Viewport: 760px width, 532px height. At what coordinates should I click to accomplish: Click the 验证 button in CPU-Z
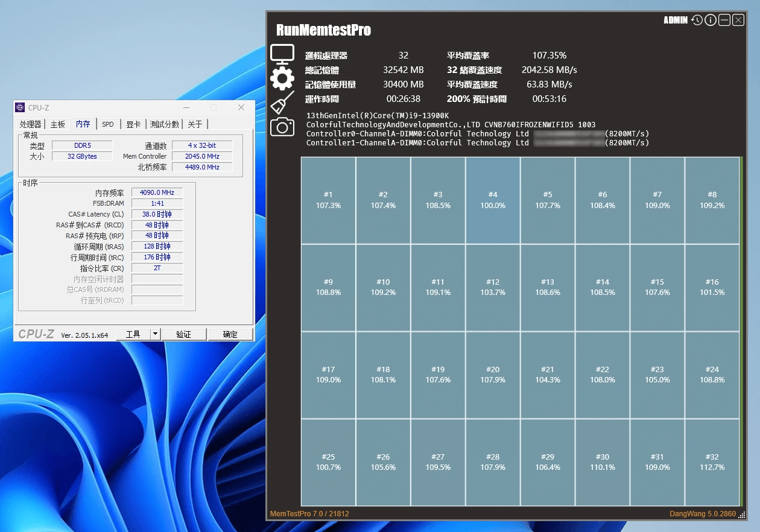coord(184,334)
